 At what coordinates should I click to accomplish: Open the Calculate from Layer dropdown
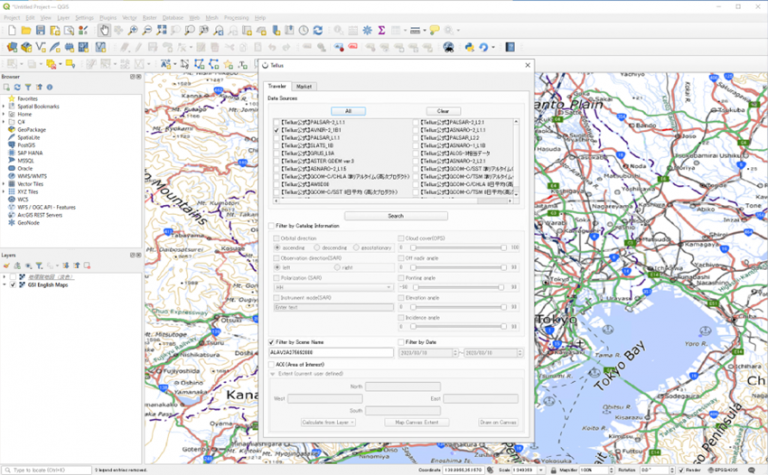click(328, 422)
